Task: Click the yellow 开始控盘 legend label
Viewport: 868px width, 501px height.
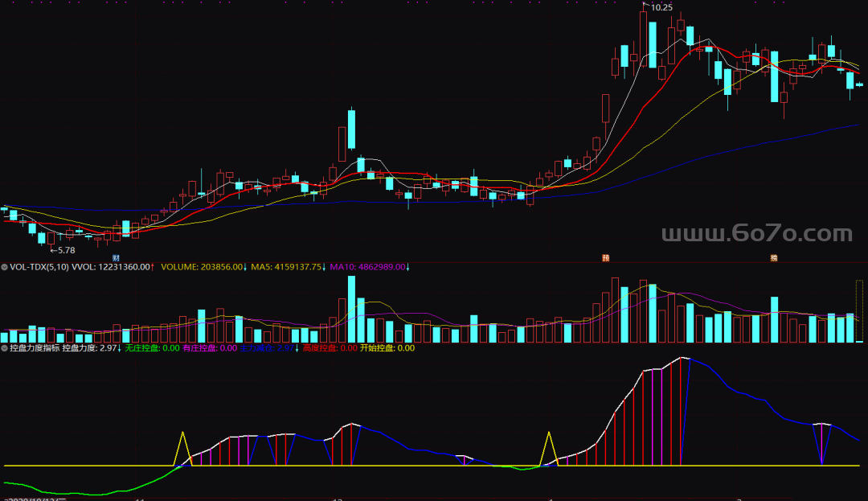Action: 387,348
